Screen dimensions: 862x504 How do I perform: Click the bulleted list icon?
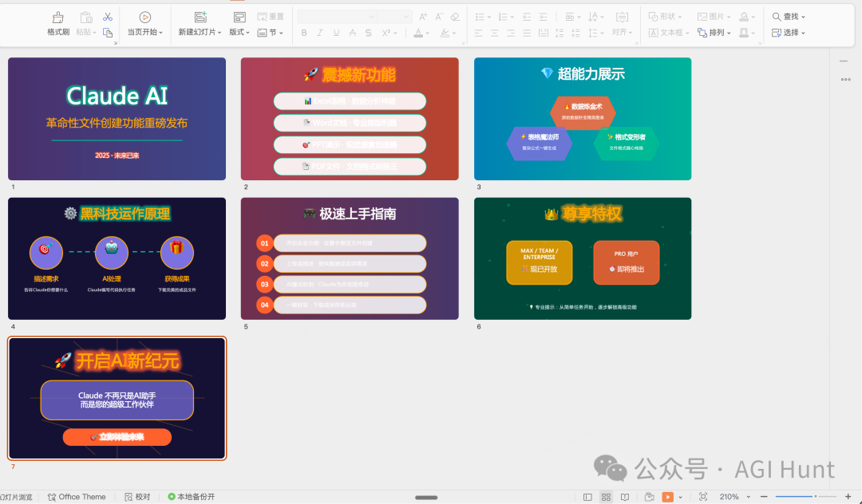click(x=480, y=17)
